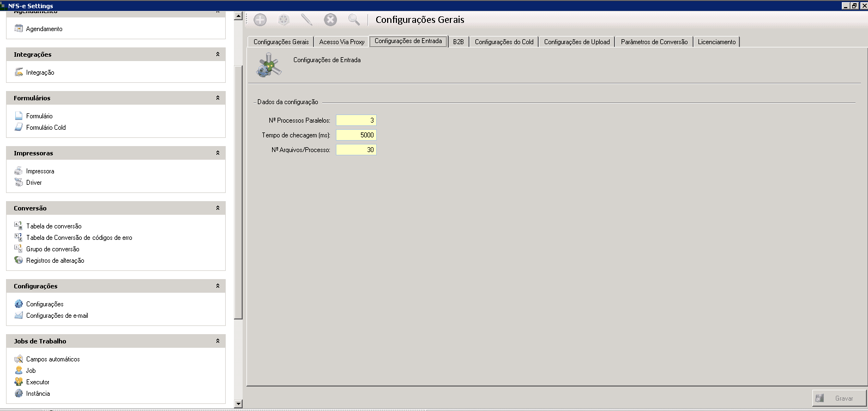
Task: Open Tabela de Conversão de códigos de erro
Action: (79, 238)
